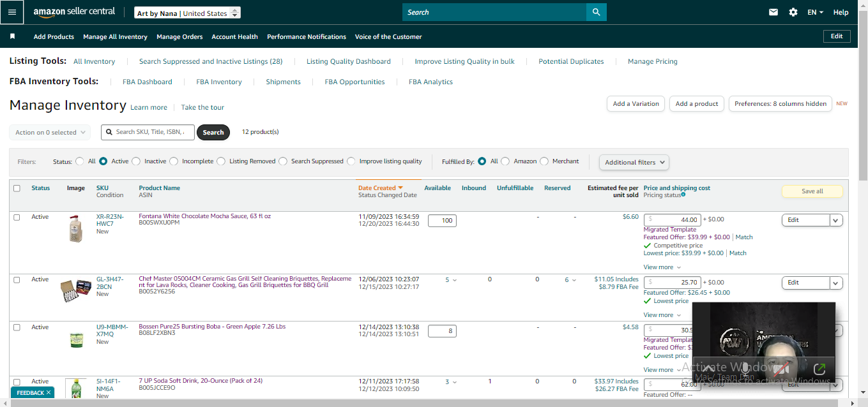Tick the select-all checkbox in table header
This screenshot has width=868, height=407.
click(17, 188)
